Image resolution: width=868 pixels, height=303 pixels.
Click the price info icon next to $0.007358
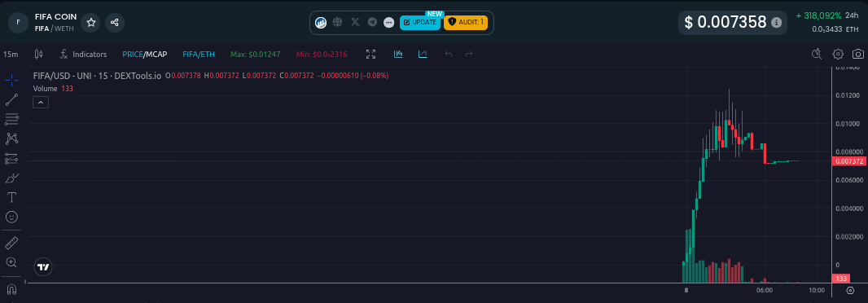pos(777,23)
